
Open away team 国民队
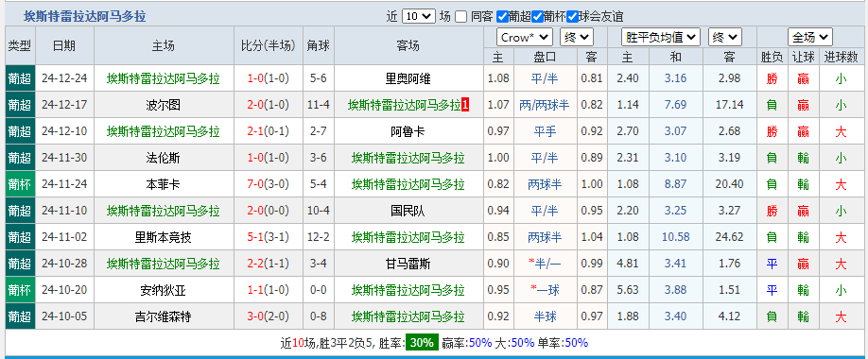(x=408, y=211)
